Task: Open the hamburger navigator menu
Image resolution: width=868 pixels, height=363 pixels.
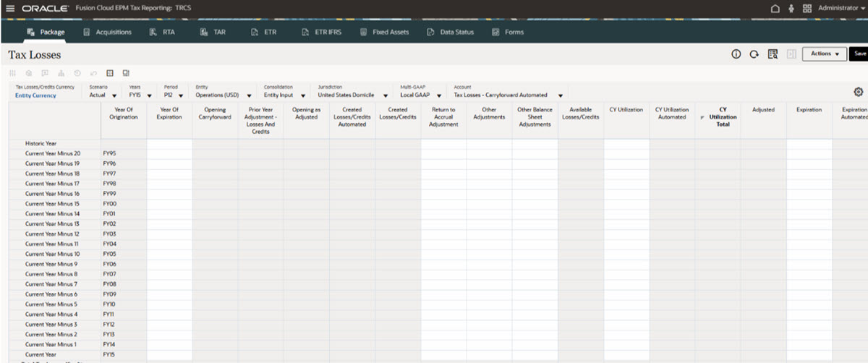Action: click(x=10, y=7)
